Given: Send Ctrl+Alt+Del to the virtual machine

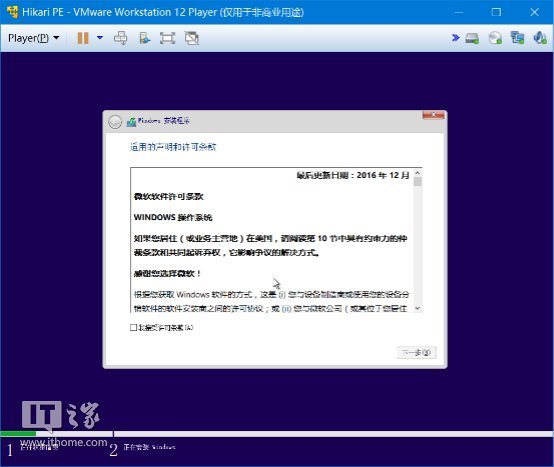Looking at the screenshot, I should (120, 38).
